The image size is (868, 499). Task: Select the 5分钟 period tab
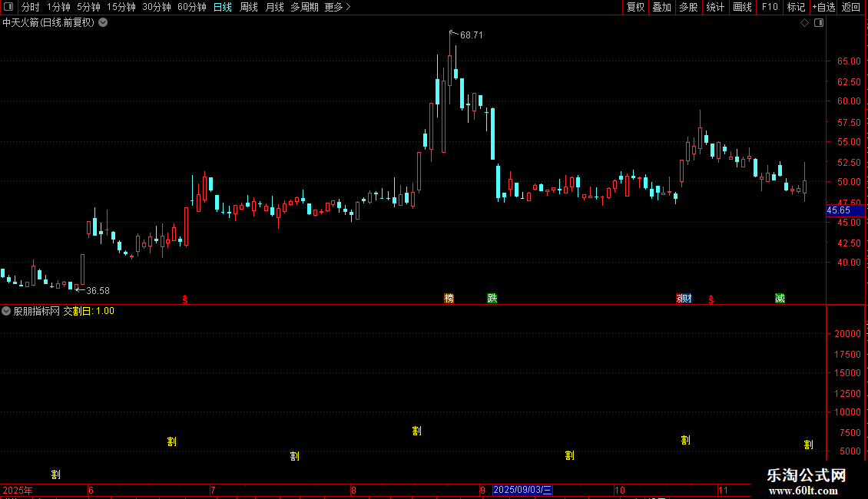click(x=88, y=7)
